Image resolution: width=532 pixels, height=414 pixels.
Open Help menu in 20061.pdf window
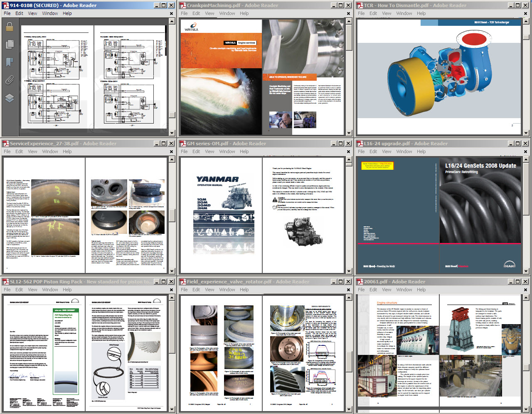(421, 290)
